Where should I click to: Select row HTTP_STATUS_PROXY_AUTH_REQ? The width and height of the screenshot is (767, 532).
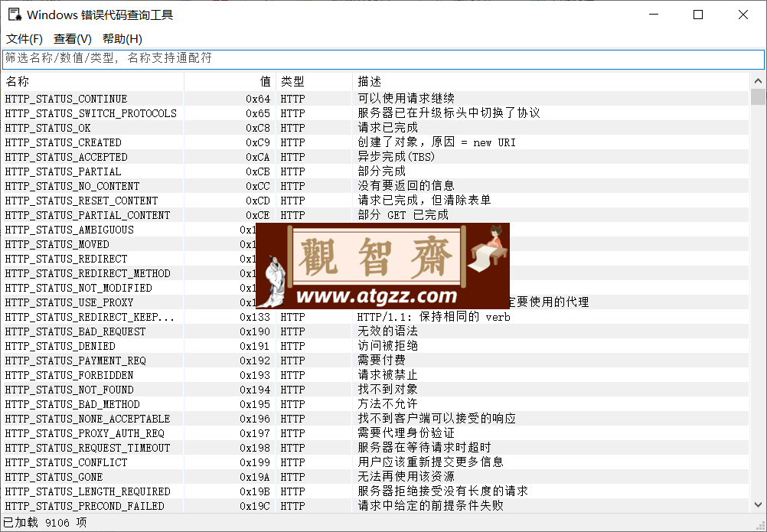(376, 434)
